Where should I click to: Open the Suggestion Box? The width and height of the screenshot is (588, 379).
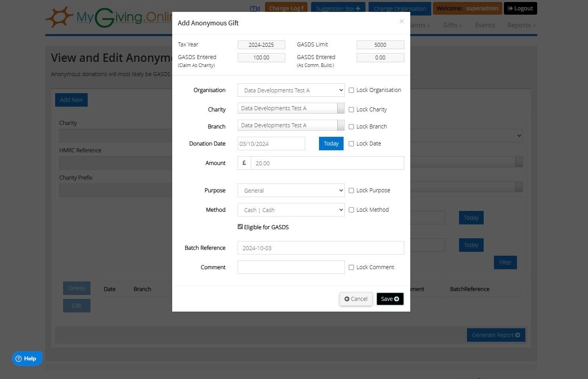pos(338,8)
